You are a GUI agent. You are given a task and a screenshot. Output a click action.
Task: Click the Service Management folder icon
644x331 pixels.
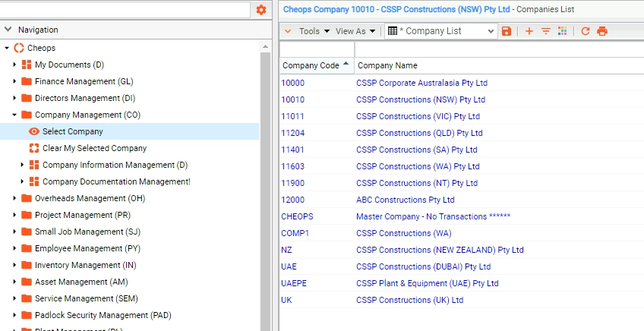pyautogui.click(x=27, y=298)
